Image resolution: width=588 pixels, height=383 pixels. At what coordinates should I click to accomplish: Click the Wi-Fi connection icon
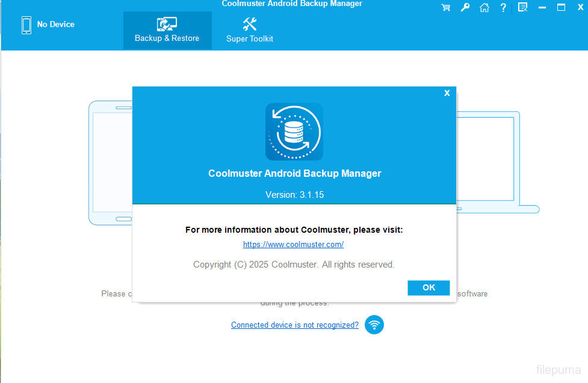pyautogui.click(x=374, y=325)
